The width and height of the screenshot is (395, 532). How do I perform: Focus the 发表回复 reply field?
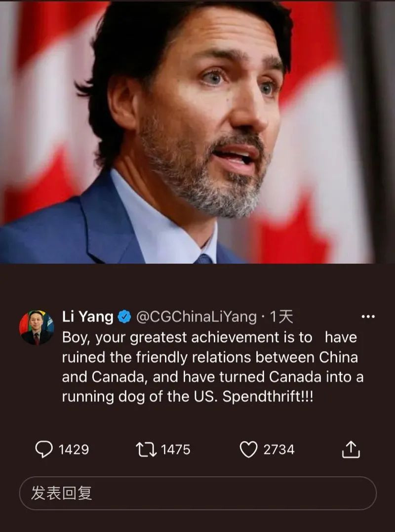click(197, 493)
